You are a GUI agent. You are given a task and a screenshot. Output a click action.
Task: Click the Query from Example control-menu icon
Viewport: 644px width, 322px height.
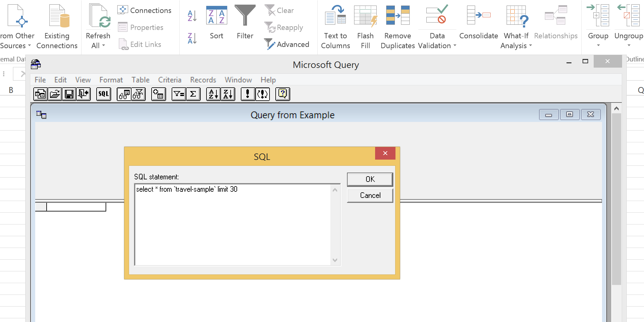coord(41,115)
